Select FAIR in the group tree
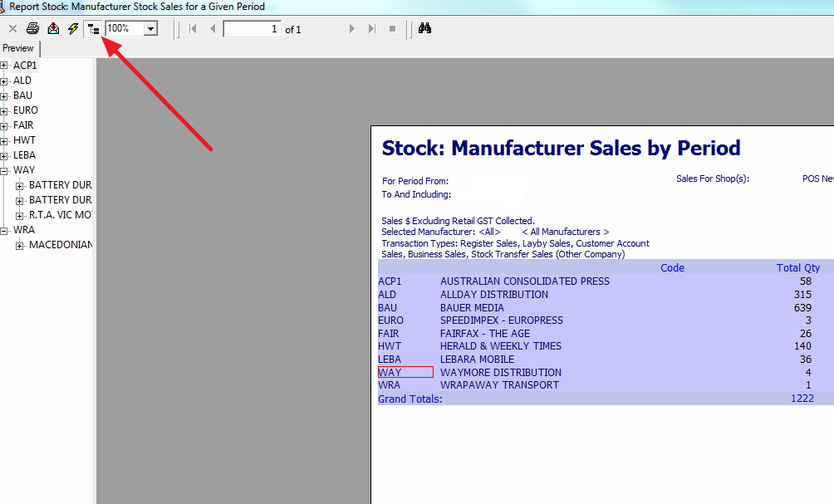This screenshot has width=834, height=504. point(23,125)
